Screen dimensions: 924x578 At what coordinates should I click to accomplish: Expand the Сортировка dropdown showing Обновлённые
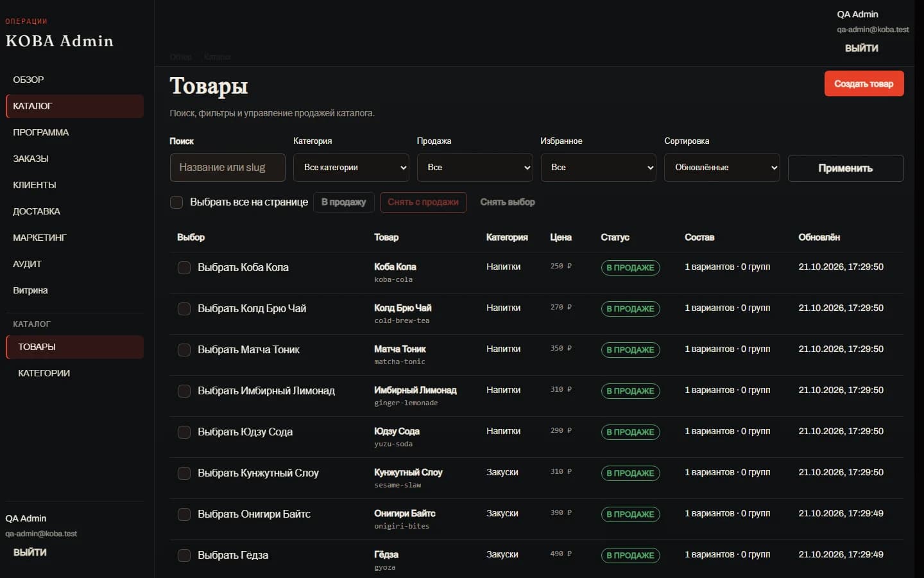coord(722,168)
